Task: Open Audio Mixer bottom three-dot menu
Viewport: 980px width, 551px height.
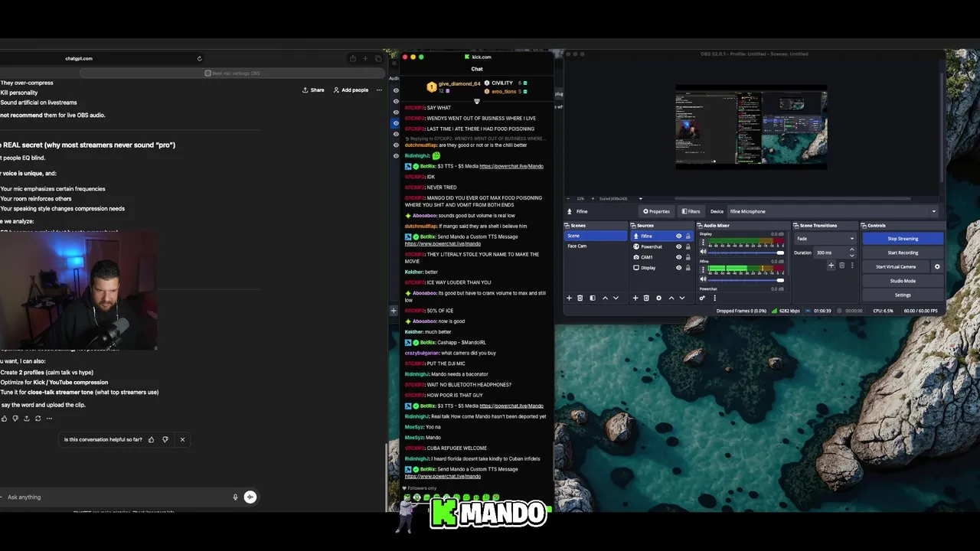Action: [x=715, y=298]
